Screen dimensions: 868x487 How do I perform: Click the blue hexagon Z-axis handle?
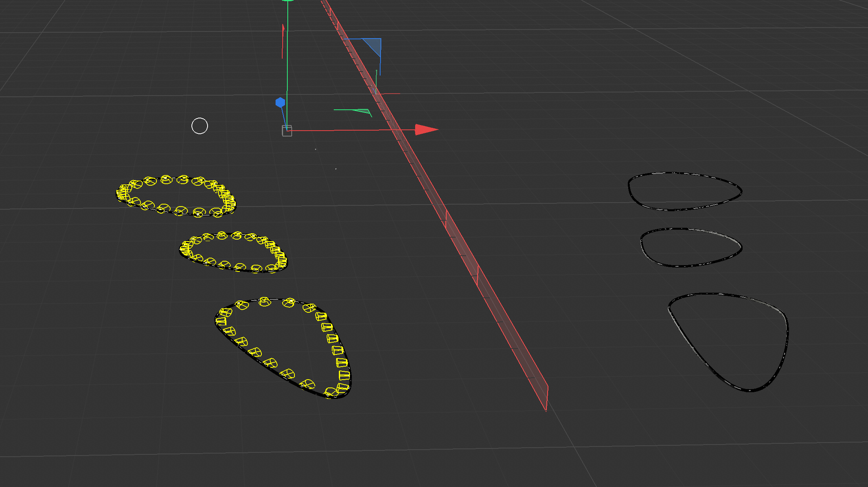click(280, 103)
